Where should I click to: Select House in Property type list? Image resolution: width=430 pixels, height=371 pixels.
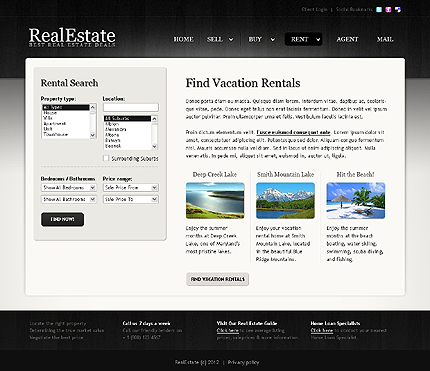tap(66, 113)
